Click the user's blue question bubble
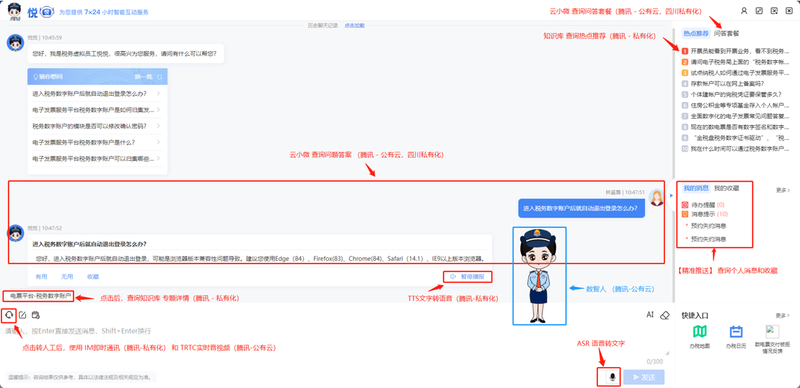 (x=581, y=208)
